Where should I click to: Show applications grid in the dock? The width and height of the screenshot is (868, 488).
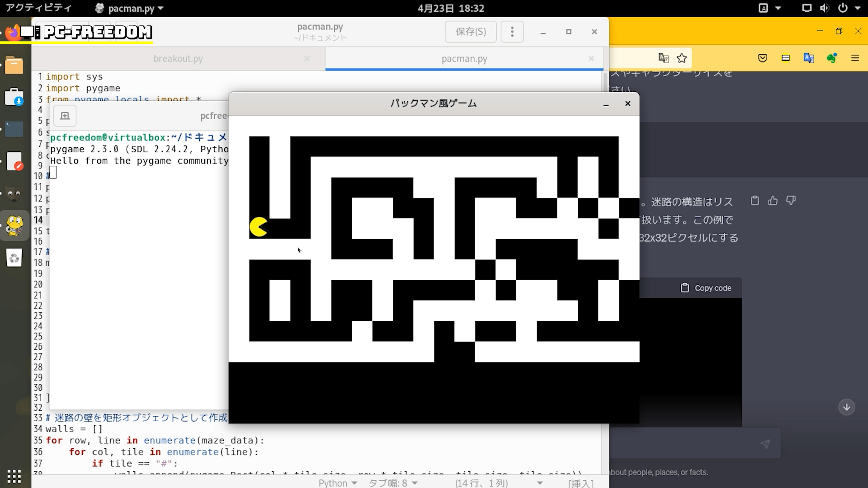14,476
